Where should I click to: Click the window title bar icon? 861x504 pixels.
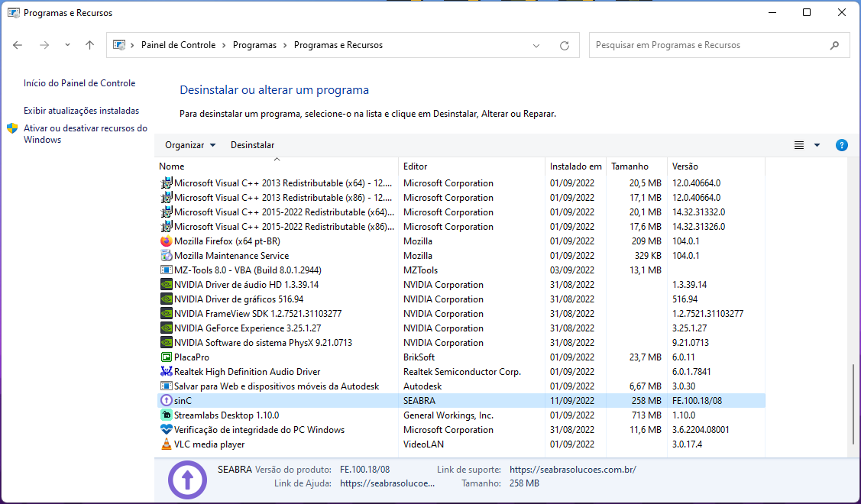[14, 13]
